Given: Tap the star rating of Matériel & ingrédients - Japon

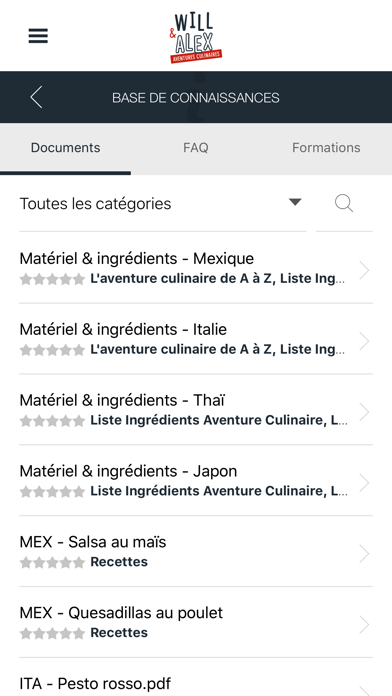Looking at the screenshot, I should click(52, 491).
